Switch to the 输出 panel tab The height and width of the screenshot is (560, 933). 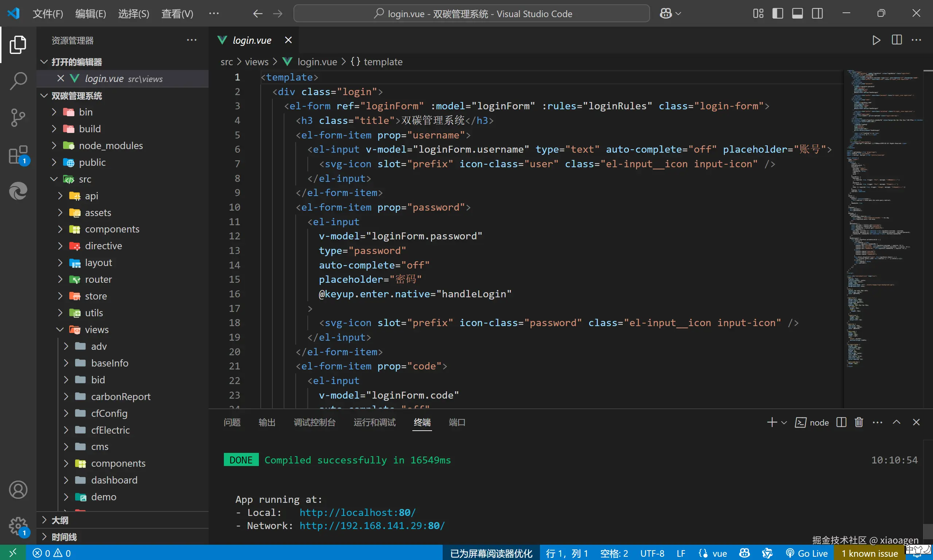pos(267,422)
